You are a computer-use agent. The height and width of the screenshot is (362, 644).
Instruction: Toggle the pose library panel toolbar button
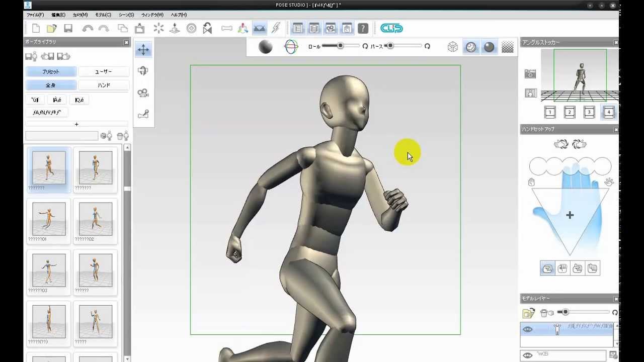click(x=298, y=29)
